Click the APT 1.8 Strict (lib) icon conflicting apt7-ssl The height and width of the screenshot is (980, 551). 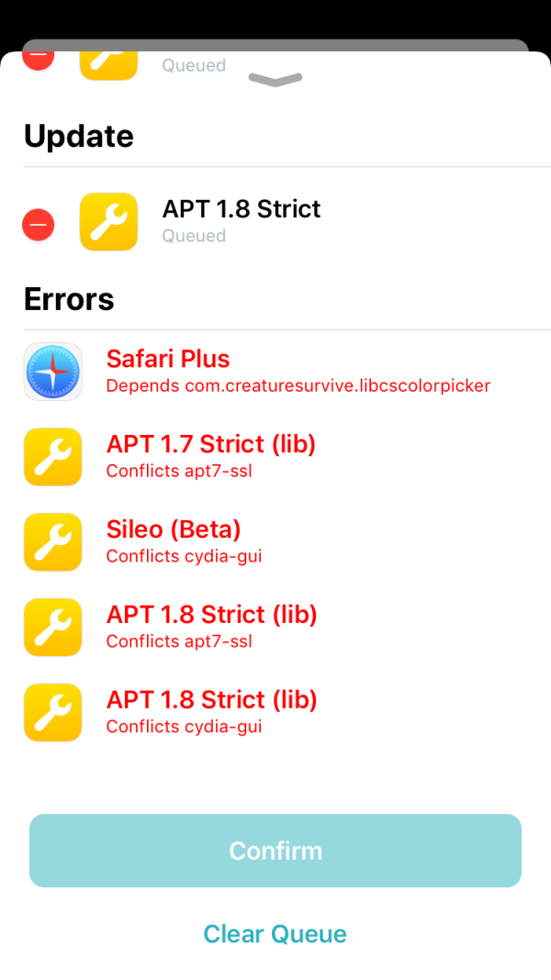(x=52, y=627)
